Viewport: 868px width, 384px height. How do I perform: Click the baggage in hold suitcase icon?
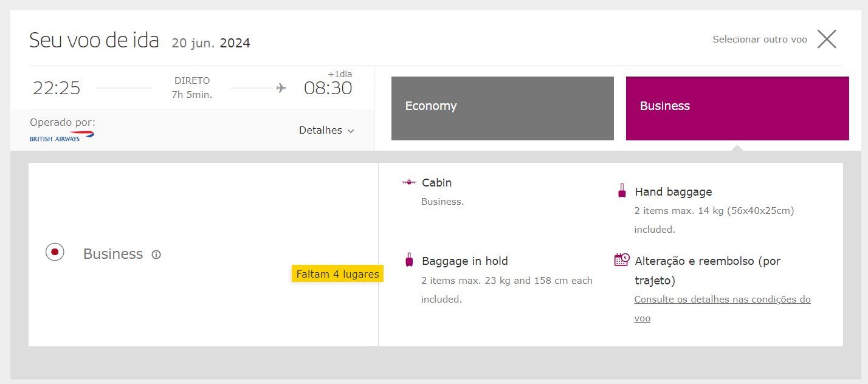point(409,260)
